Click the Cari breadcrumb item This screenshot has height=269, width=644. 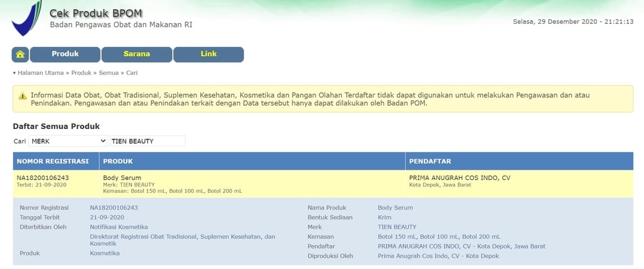tap(132, 73)
